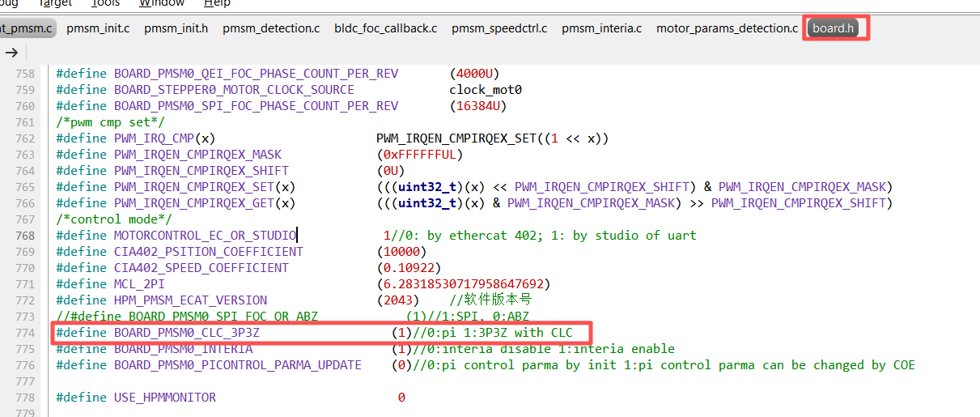Open the Tools menu

pos(105,3)
